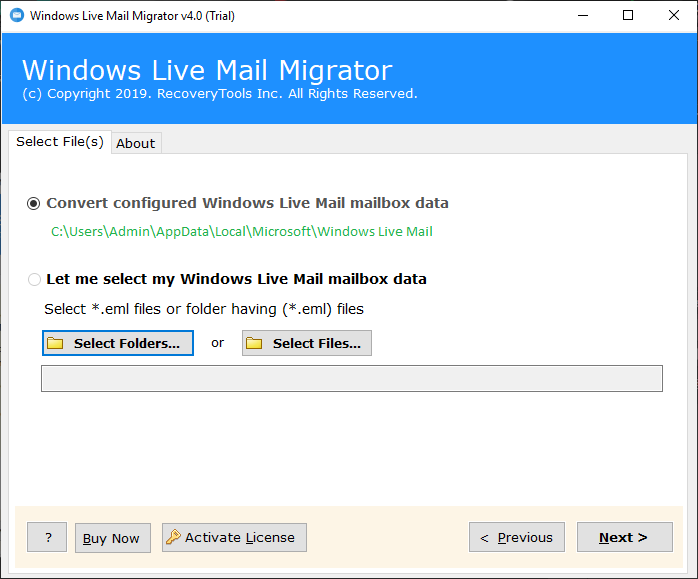
Task: Open help with the question mark button
Action: [x=47, y=537]
